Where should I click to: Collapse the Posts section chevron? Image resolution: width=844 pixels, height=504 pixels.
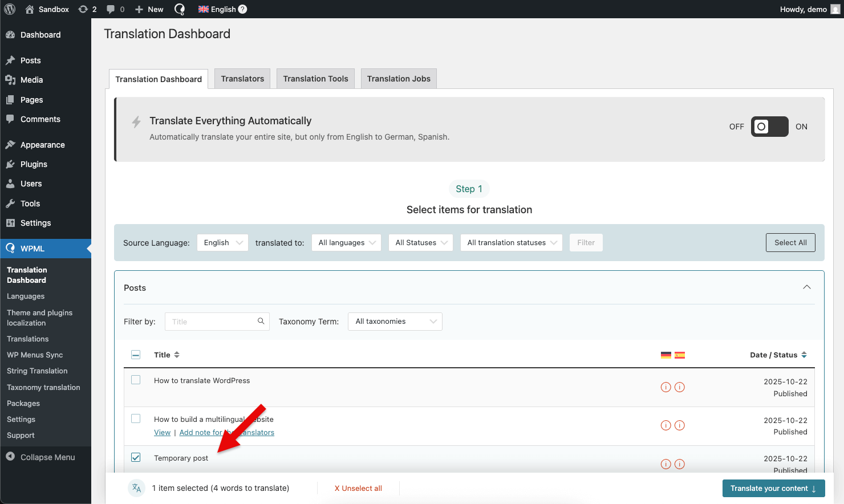(806, 287)
